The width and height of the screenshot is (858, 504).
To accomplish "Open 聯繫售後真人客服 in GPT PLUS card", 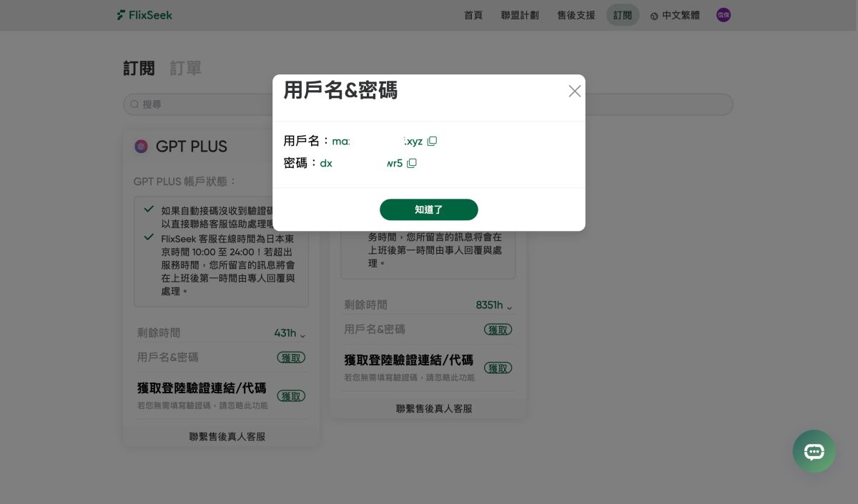I will [x=227, y=436].
